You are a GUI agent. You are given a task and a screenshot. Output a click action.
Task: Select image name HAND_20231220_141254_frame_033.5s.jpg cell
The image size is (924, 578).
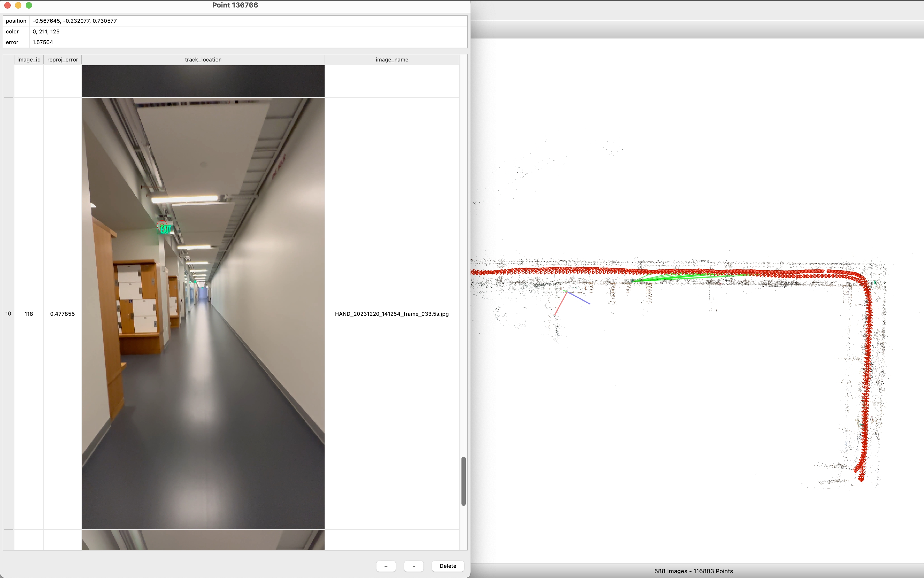tap(391, 314)
